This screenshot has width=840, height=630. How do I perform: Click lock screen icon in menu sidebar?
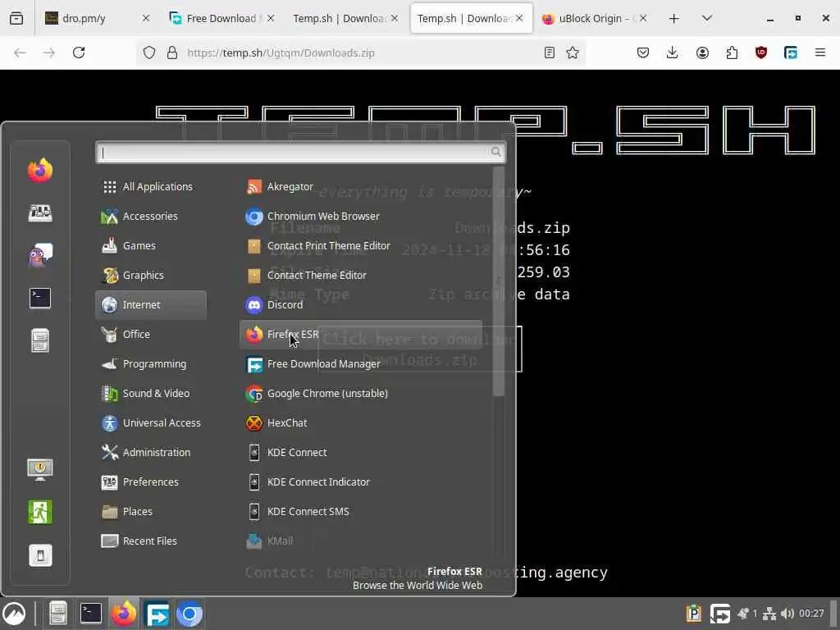pyautogui.click(x=40, y=469)
